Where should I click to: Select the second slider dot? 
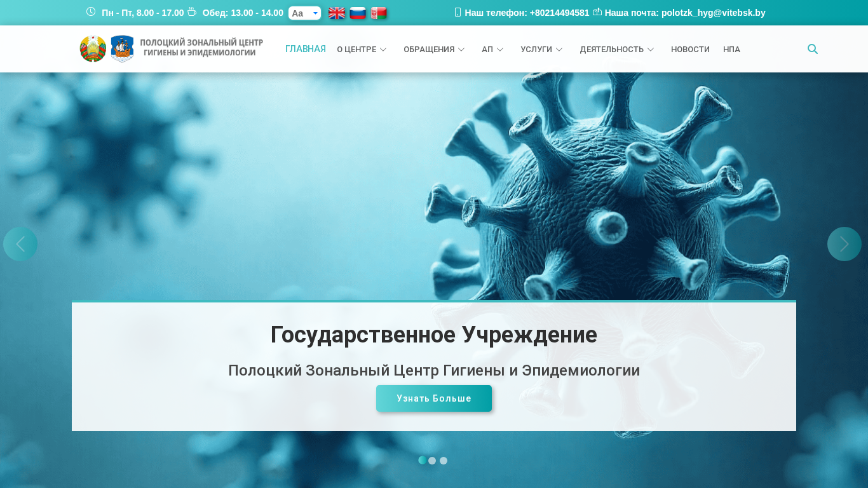pyautogui.click(x=432, y=461)
